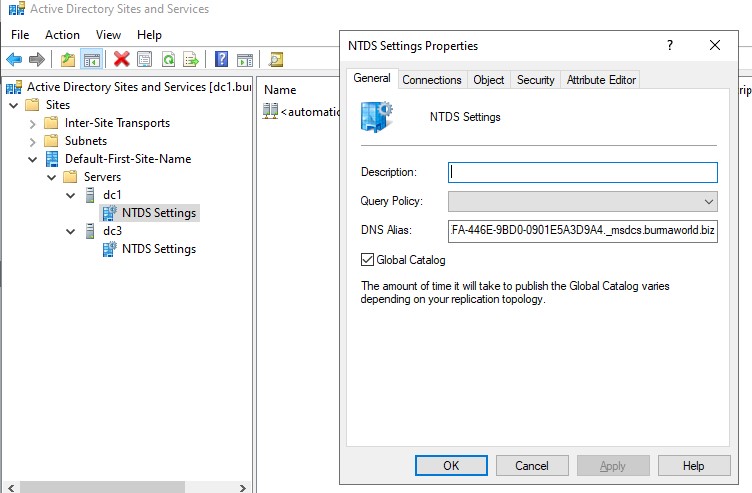Viewport: 752px width, 493px height.
Task: Click the question mark help button in dialog title
Action: (670, 45)
